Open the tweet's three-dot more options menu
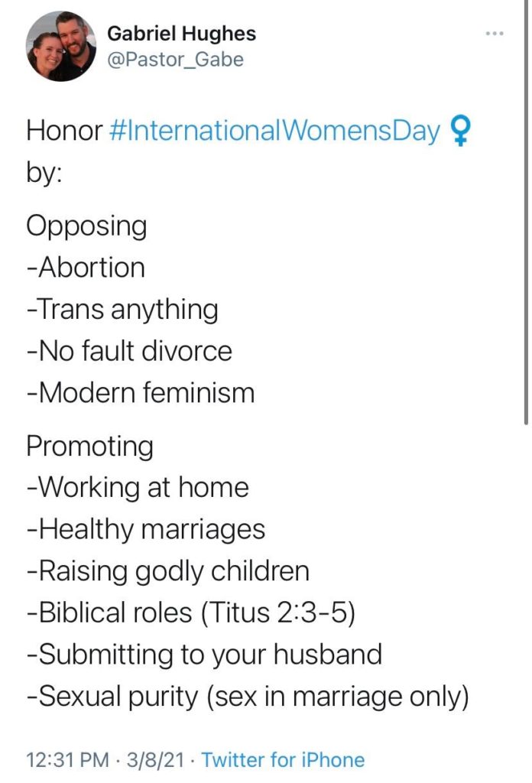This screenshot has height=783, width=532. click(x=495, y=34)
